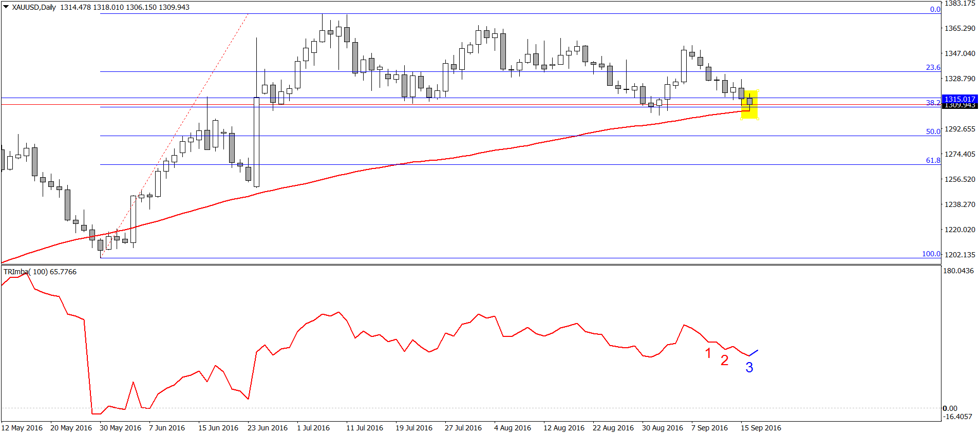Click the 4 Aug 2016 date label

click(x=513, y=428)
